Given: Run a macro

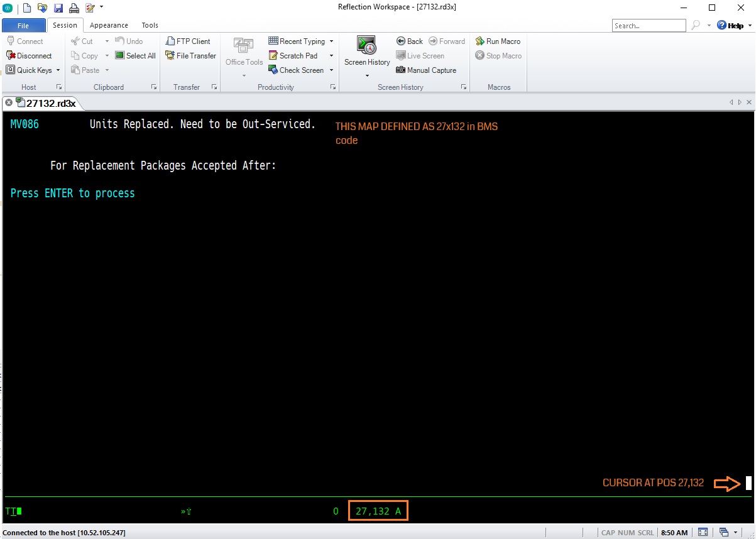Looking at the screenshot, I should pyautogui.click(x=498, y=41).
